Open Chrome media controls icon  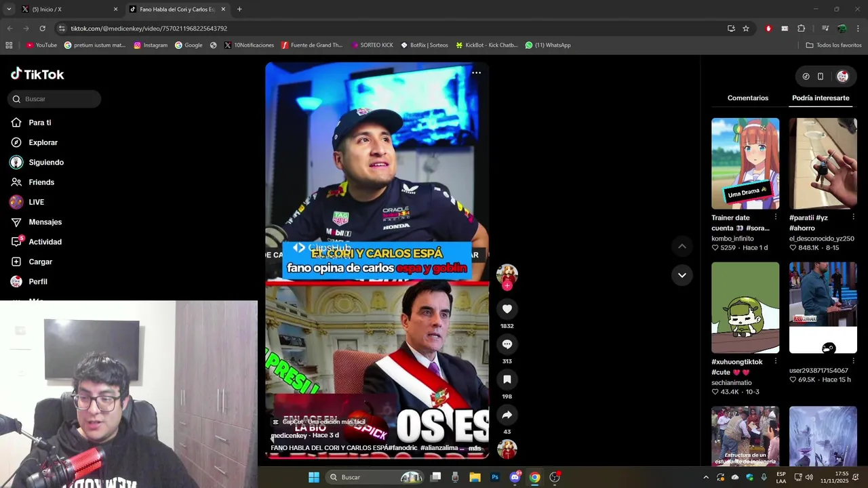825,28
